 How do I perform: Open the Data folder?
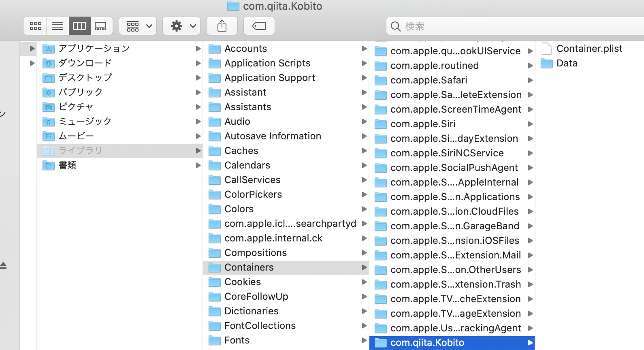tap(590, 63)
